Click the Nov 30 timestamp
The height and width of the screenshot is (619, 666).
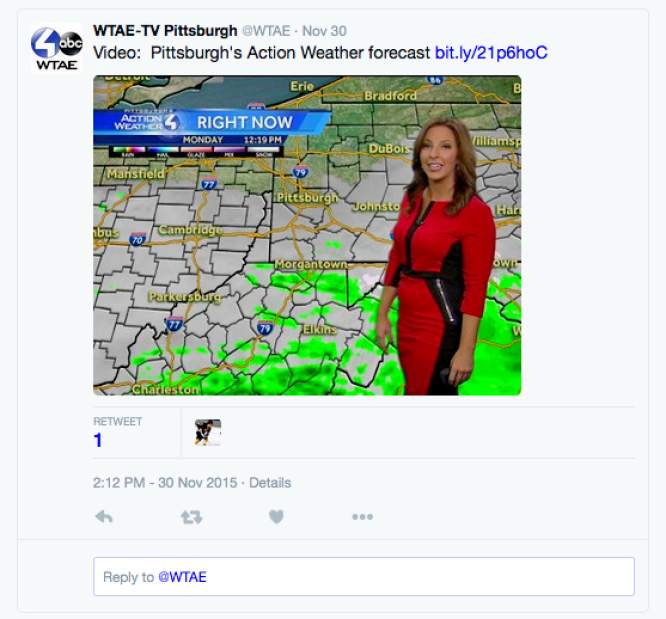coord(324,31)
